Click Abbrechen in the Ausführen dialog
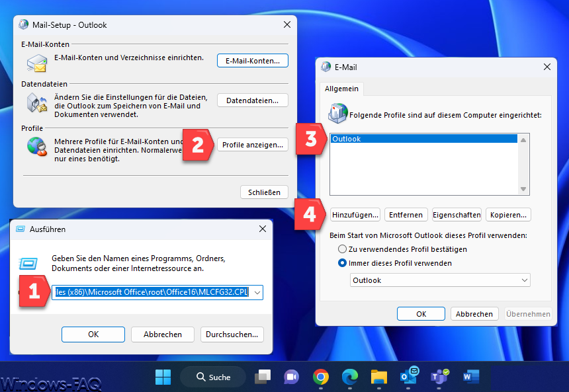Screen dimensions: 569x392 click(163, 334)
